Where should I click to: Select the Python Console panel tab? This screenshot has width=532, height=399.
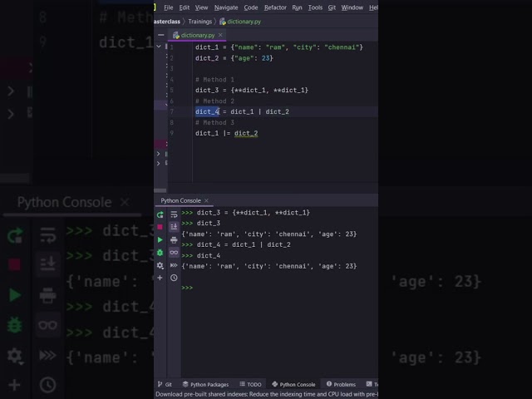pyautogui.click(x=180, y=200)
